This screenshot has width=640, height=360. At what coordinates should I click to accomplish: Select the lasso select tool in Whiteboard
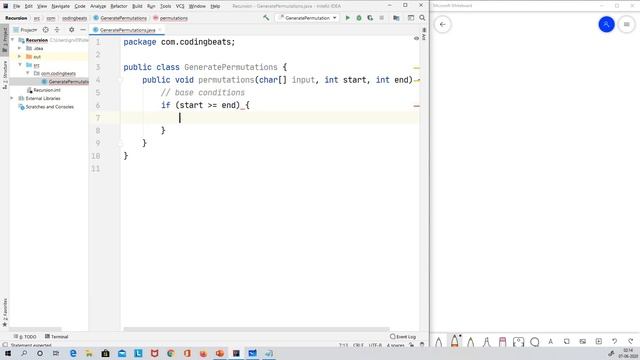[x=534, y=342]
